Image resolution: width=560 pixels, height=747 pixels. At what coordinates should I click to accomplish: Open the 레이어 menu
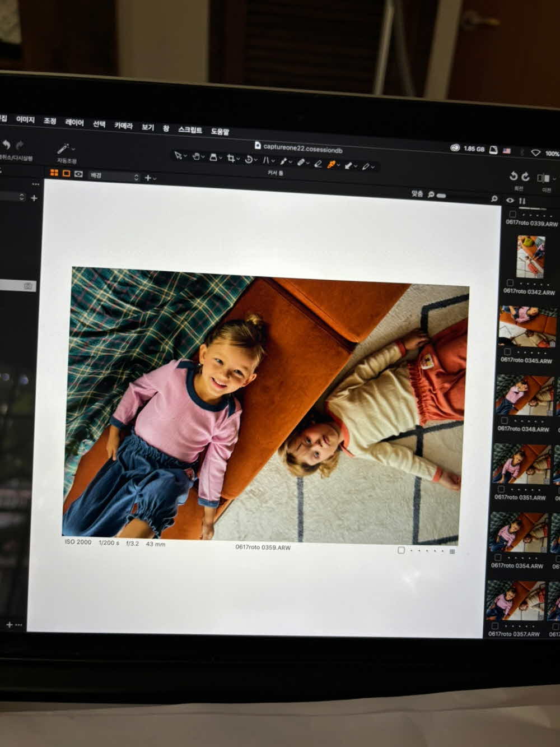coord(74,123)
